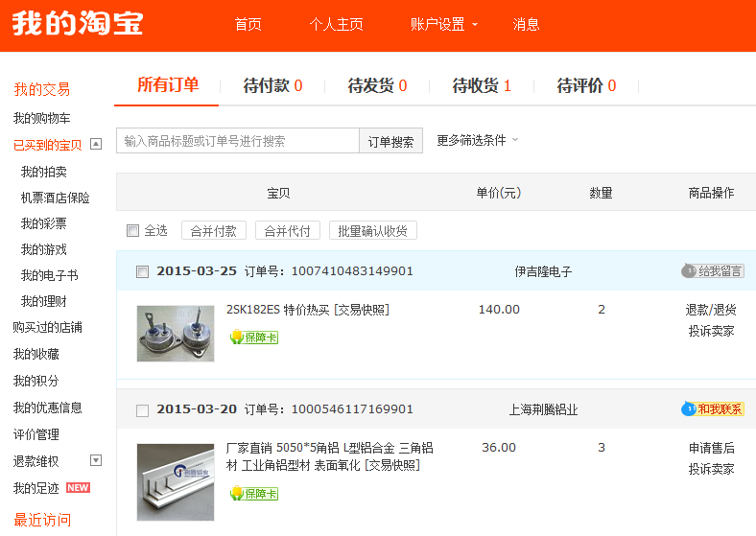Click 保障卡 badge under 2SK182ES item
The image size is (756, 536).
pos(254,337)
